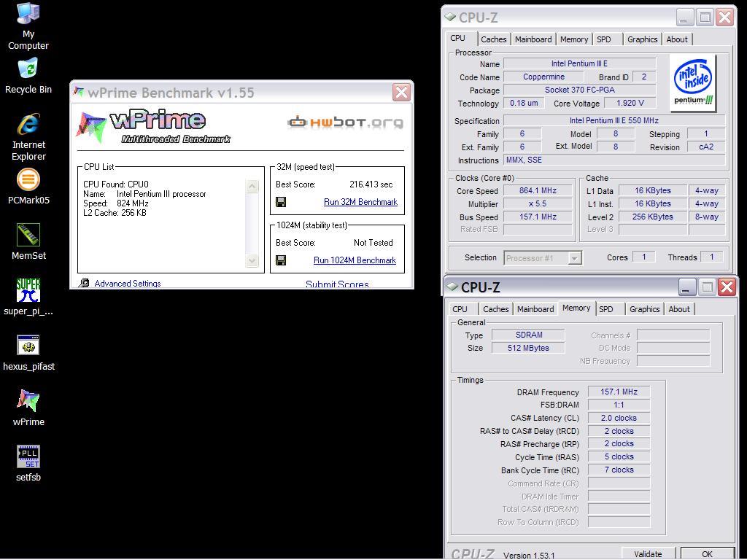747x560 pixels.
Task: Click the FSB:DRAM 1:1 value
Action: [x=619, y=405]
